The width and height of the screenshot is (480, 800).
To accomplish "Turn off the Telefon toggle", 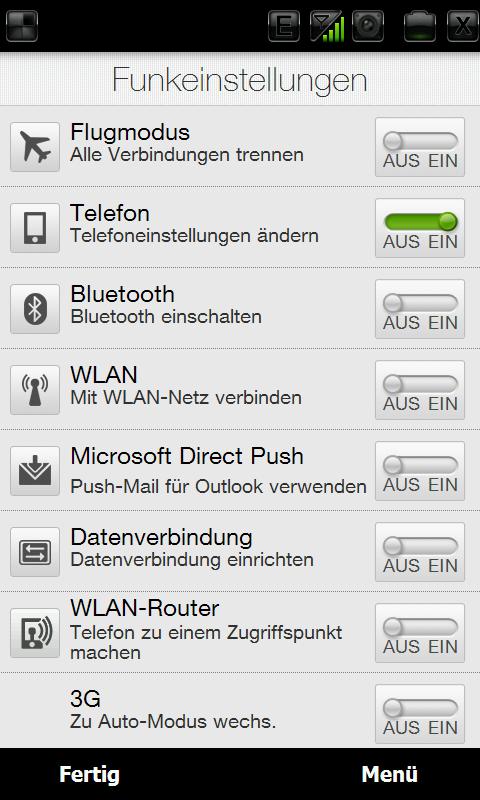I will pos(420,228).
